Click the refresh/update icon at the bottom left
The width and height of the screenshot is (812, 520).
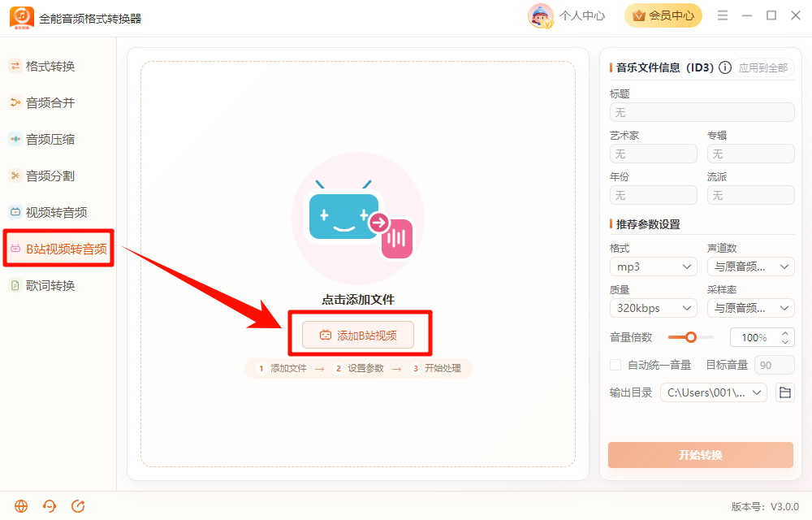click(x=78, y=506)
